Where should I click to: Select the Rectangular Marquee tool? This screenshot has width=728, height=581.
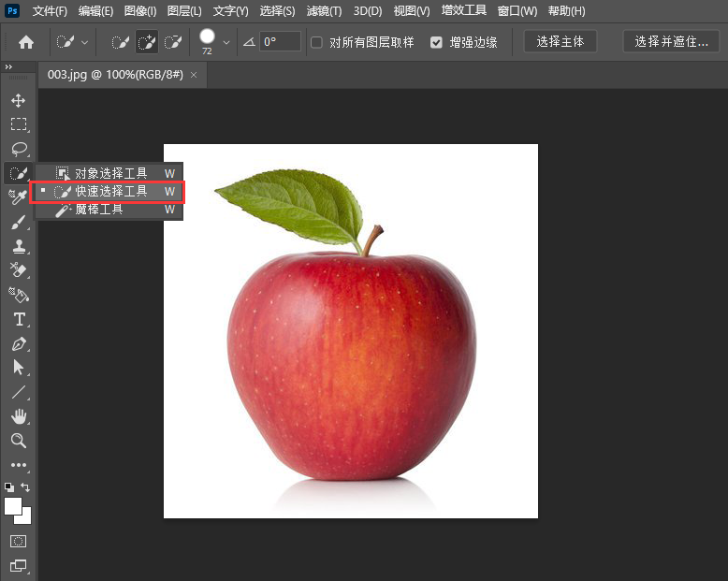point(18,124)
